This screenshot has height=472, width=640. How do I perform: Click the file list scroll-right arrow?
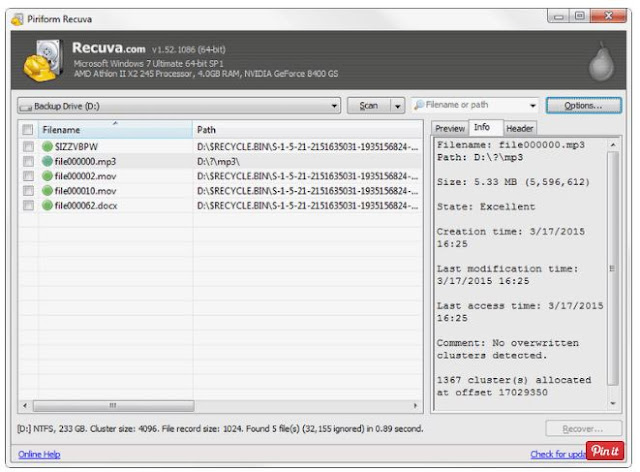pyautogui.click(x=416, y=405)
